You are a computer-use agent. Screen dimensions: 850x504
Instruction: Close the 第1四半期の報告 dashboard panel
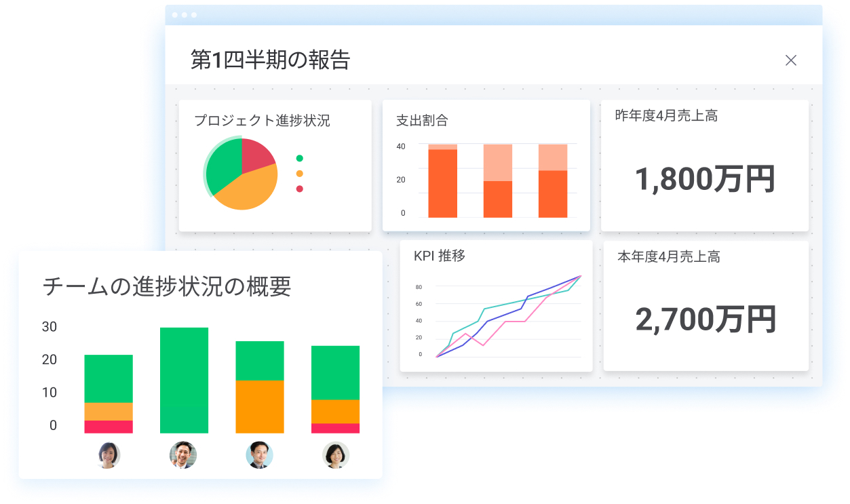[790, 60]
